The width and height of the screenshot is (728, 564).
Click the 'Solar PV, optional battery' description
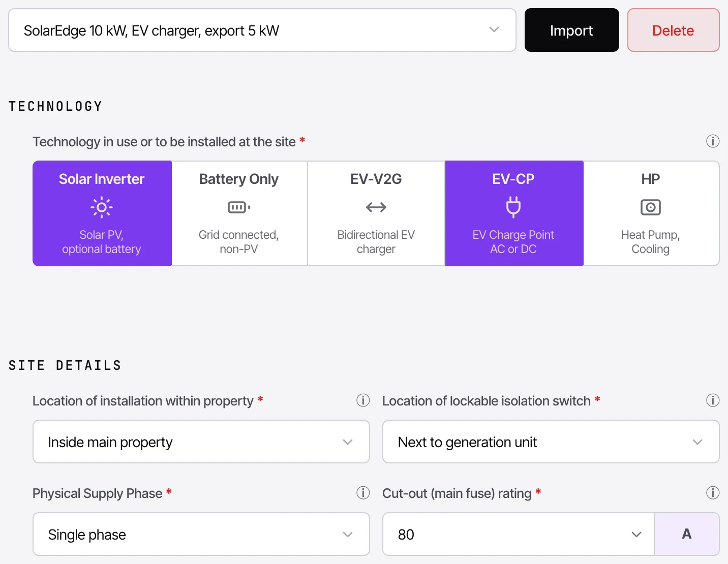pyautogui.click(x=102, y=242)
